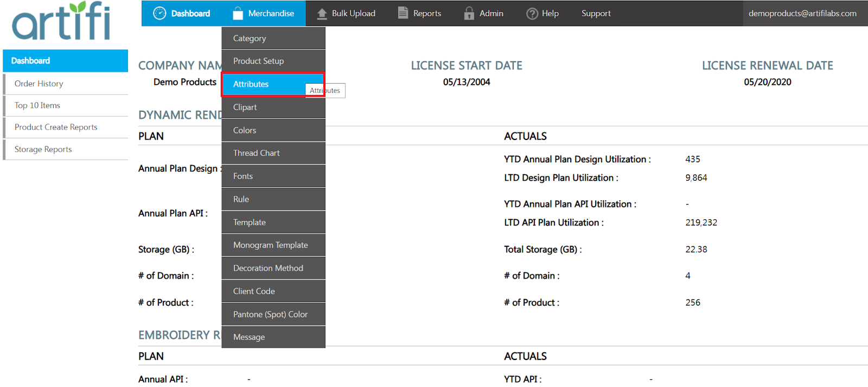Click the artifi logo
Image resolution: width=868 pixels, height=387 pixels.
pyautogui.click(x=61, y=21)
